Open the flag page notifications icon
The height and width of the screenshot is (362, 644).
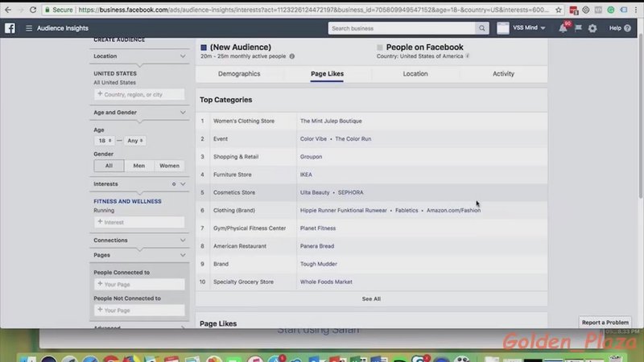click(x=578, y=28)
